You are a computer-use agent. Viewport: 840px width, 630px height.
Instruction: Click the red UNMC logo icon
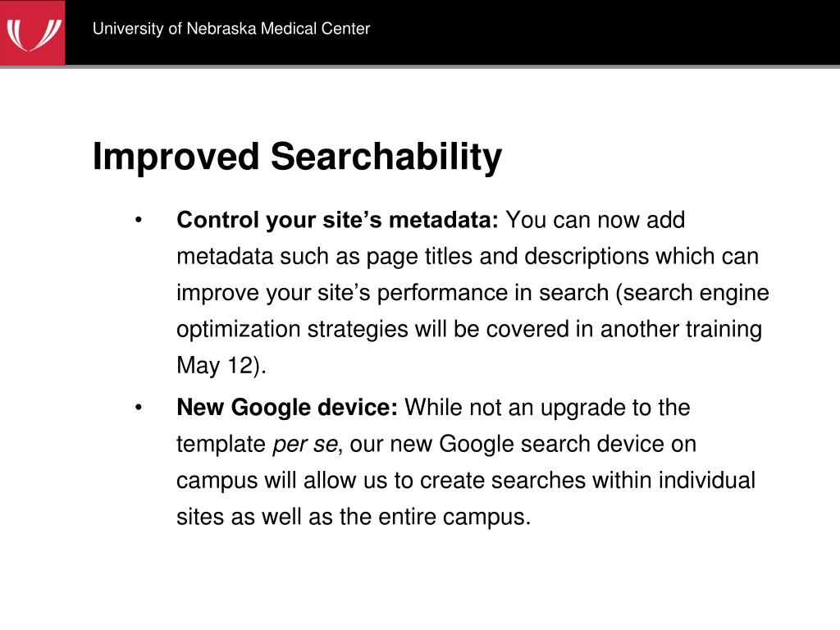point(32,33)
